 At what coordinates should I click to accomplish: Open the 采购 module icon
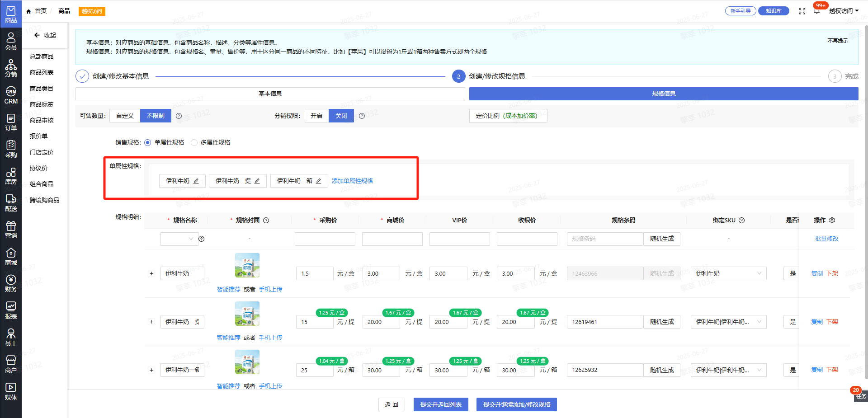(11, 149)
